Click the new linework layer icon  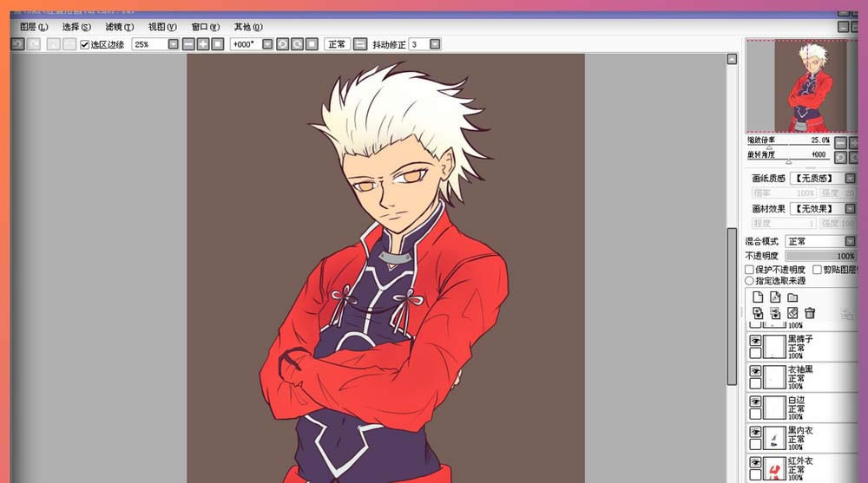[x=774, y=297]
